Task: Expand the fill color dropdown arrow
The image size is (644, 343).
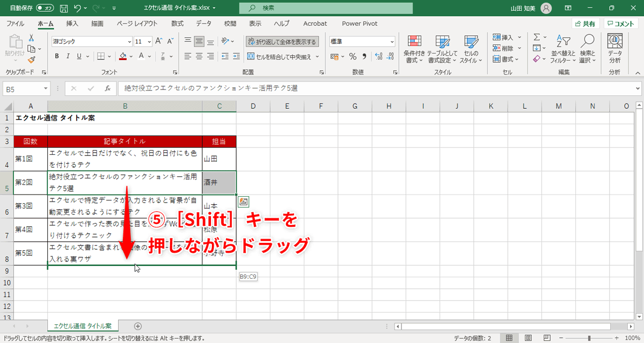Action: click(x=130, y=55)
